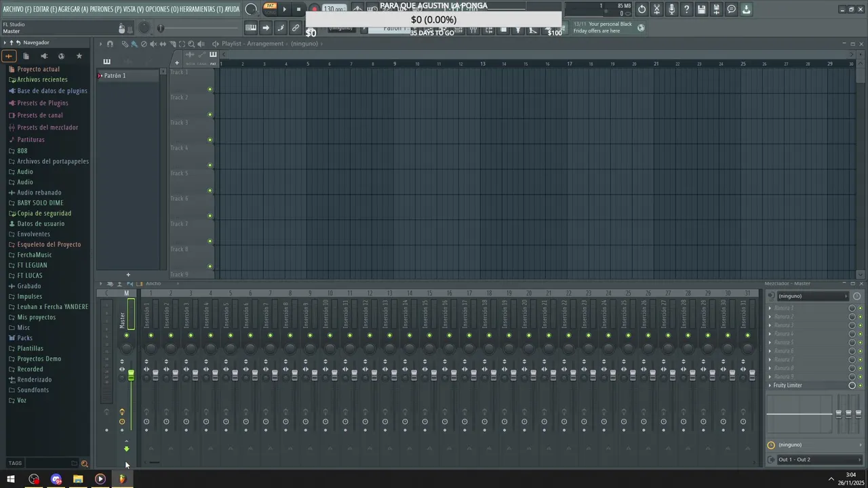This screenshot has width=868, height=488.
Task: Open the PATRONES (P) menu
Action: 106,9
